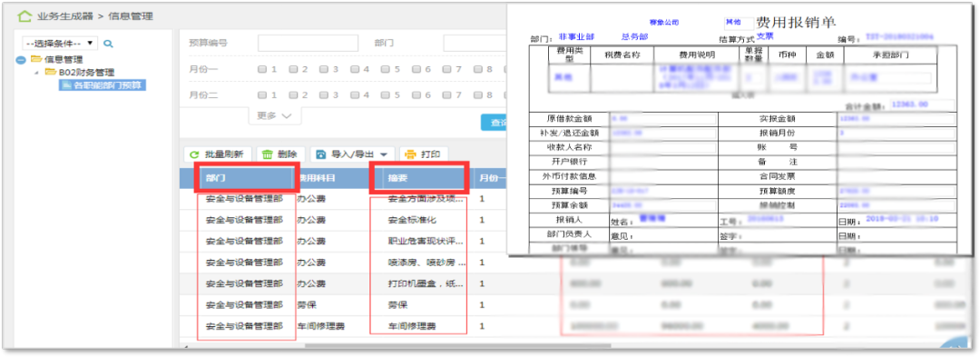Focus the 开户银行 field in the form

pos(663,162)
